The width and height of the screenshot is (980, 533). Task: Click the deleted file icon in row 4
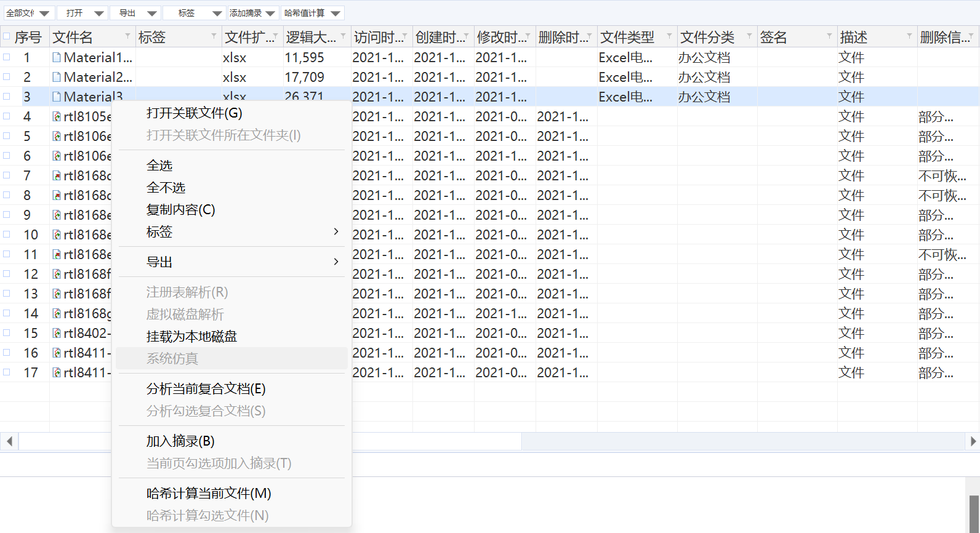[57, 117]
